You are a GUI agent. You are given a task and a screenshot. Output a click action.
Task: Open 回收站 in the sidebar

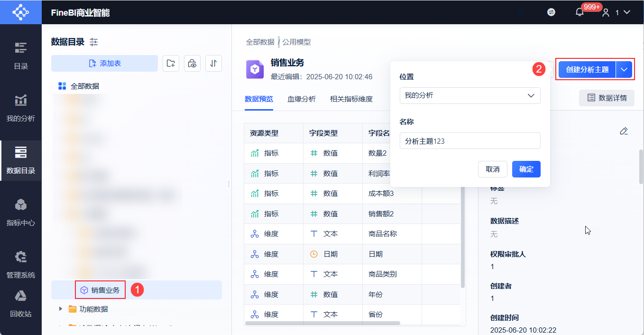[x=21, y=304]
